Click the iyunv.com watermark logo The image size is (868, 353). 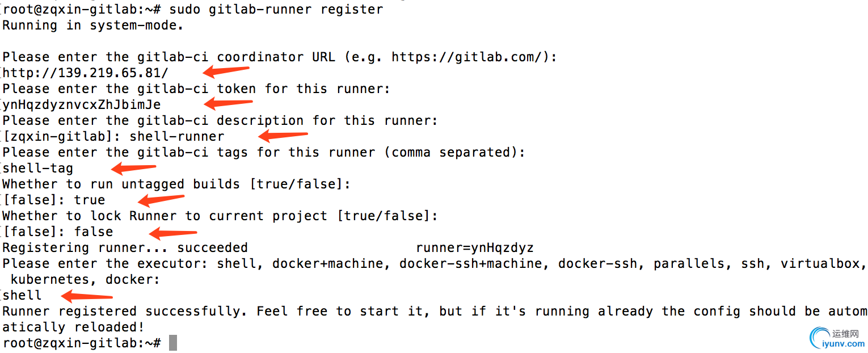point(838,337)
